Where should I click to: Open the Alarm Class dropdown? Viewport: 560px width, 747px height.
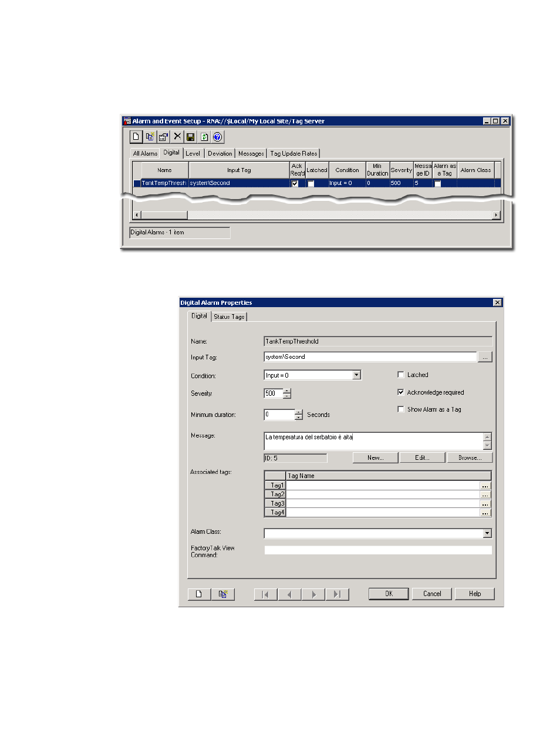coord(487,533)
